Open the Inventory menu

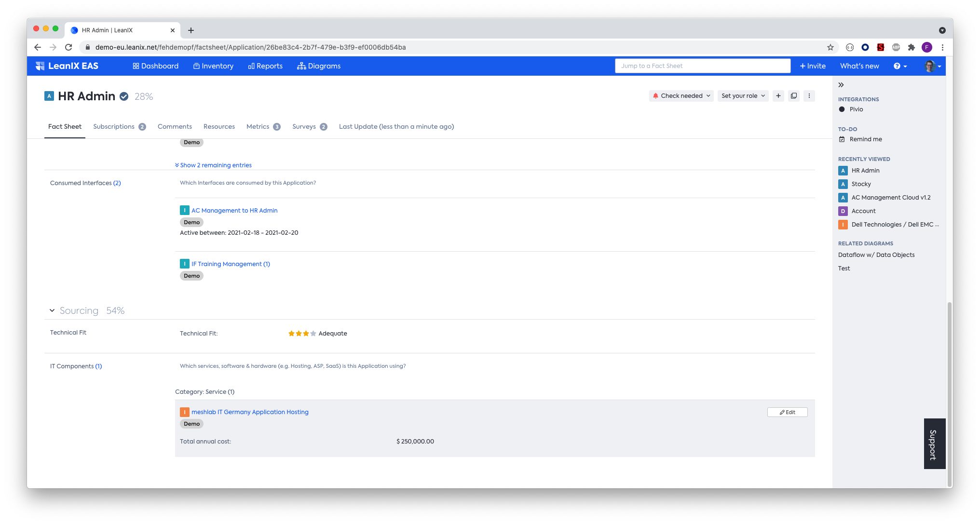[x=213, y=66]
